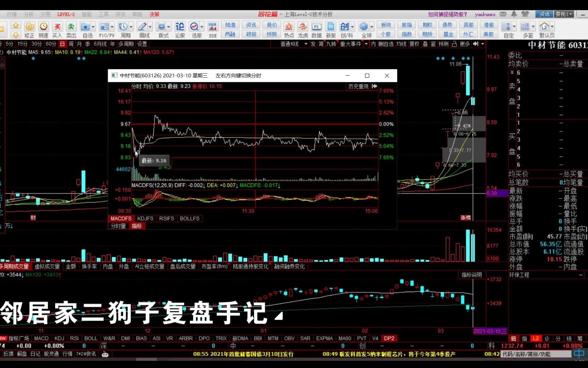Open the LEVEL-2 menu
588x368 pixels.
click(x=66, y=14)
